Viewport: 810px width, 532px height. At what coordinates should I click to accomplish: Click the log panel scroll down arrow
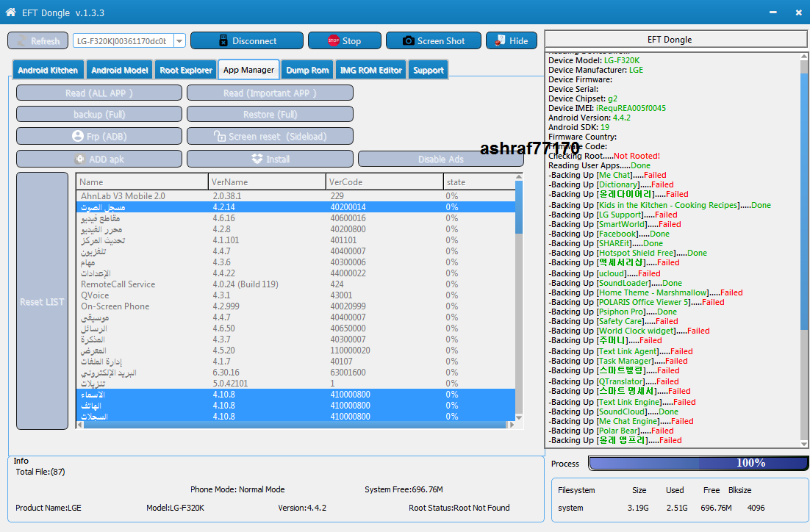[x=804, y=444]
